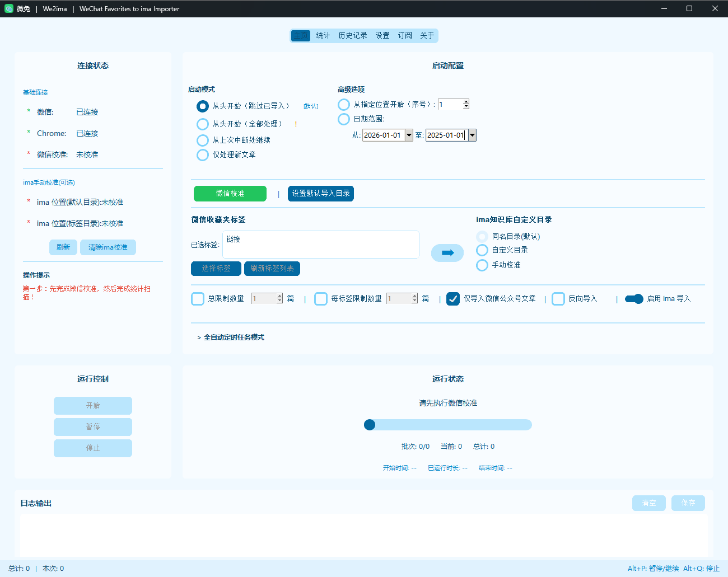The height and width of the screenshot is (577, 728).
Task: Click the 总限制数量 number field
Action: coord(264,299)
